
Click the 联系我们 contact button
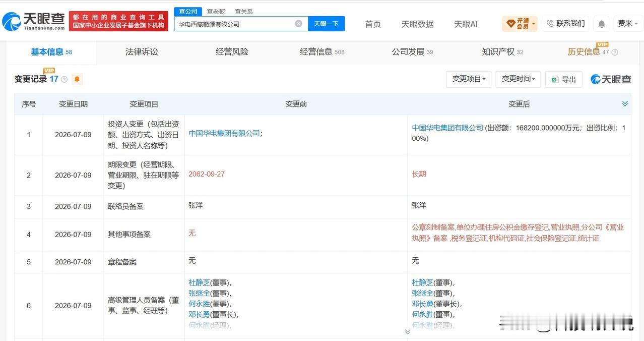(565, 24)
